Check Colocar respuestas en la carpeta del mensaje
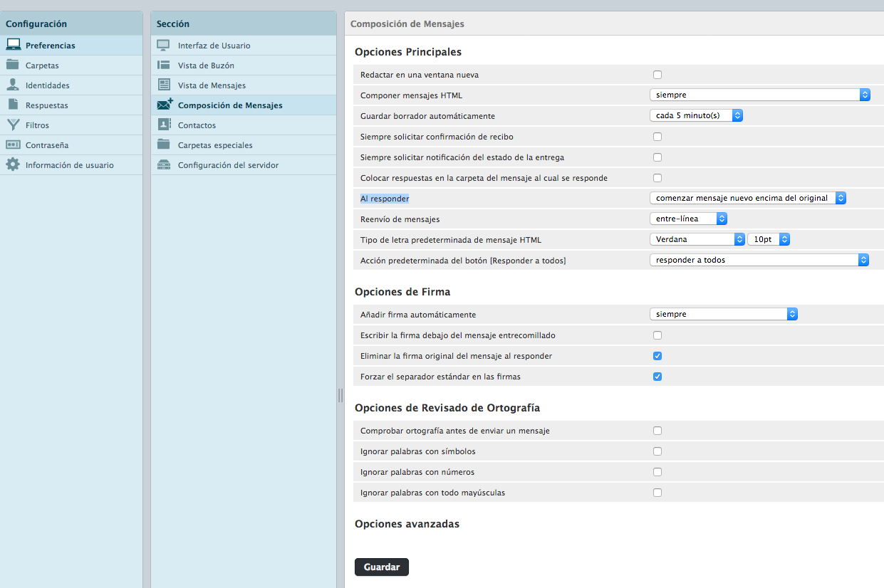The image size is (884, 588). click(657, 178)
